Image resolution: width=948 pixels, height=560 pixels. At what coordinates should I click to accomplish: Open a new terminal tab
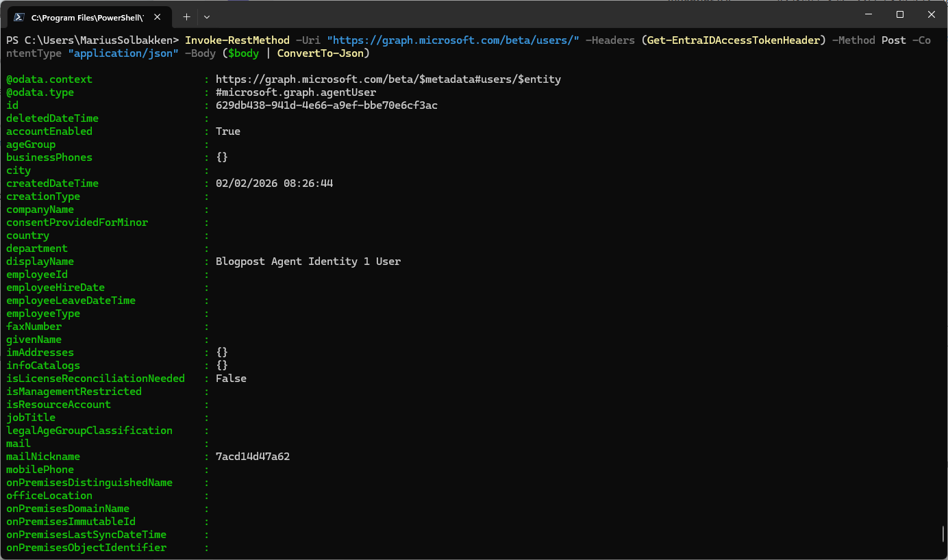point(186,16)
